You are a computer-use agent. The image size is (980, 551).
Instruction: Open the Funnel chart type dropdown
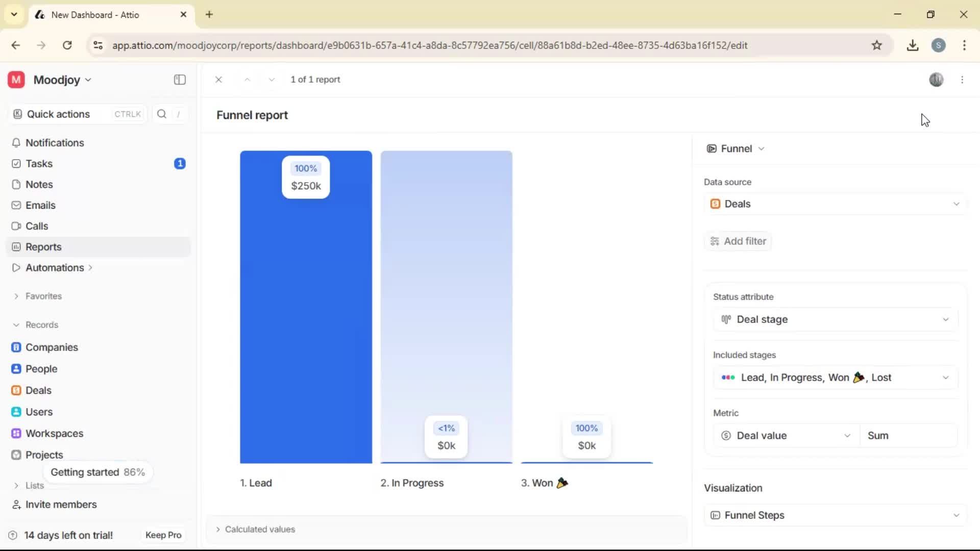(x=736, y=148)
